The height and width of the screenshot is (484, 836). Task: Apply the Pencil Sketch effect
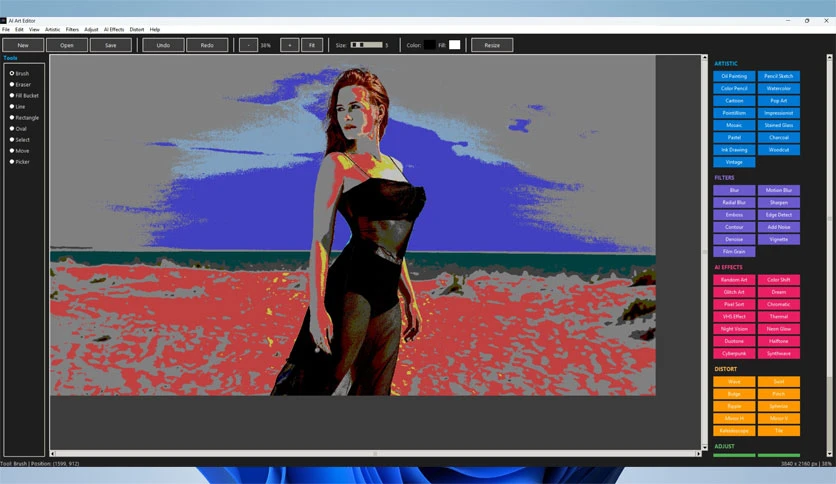pyautogui.click(x=778, y=76)
